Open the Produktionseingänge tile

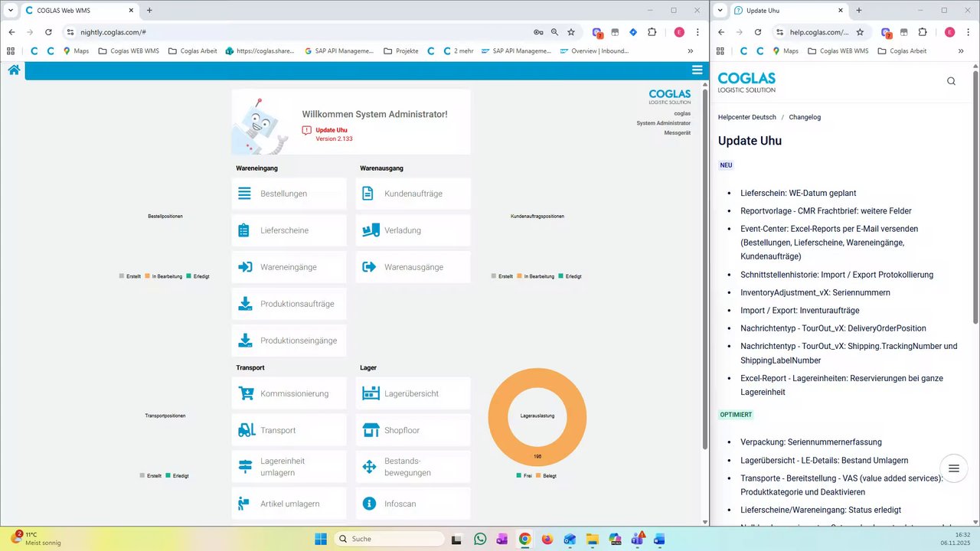pos(289,341)
